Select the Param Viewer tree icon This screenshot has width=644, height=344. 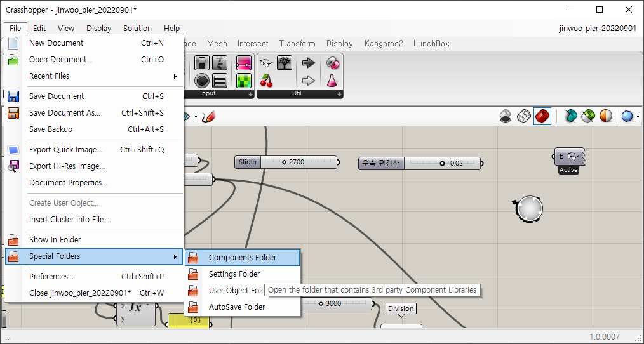point(285,63)
